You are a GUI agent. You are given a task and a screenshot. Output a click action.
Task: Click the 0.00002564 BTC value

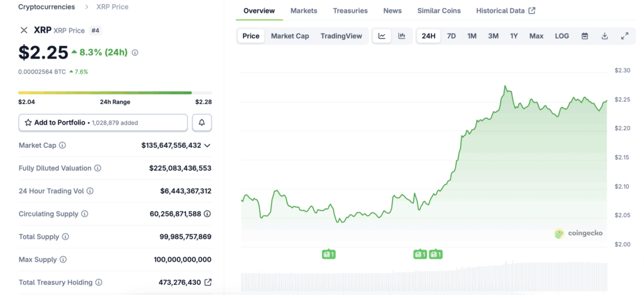pyautogui.click(x=42, y=72)
